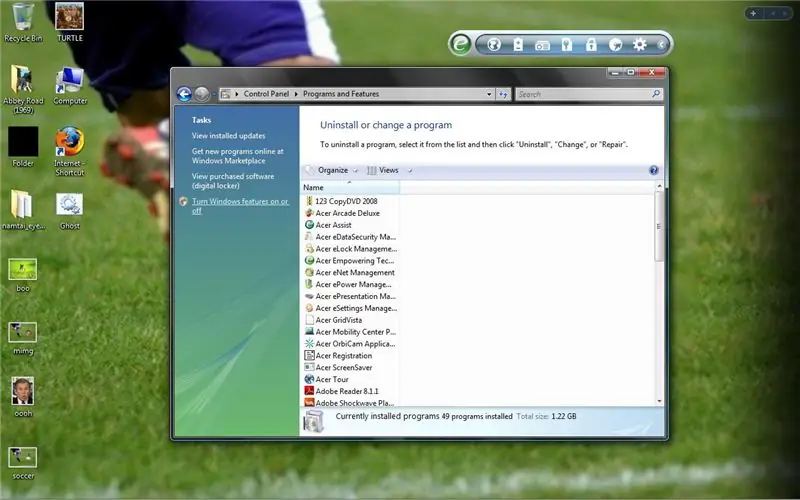This screenshot has width=800, height=500.
Task: Click Control Panel in the address breadcrumb
Action: [x=266, y=94]
